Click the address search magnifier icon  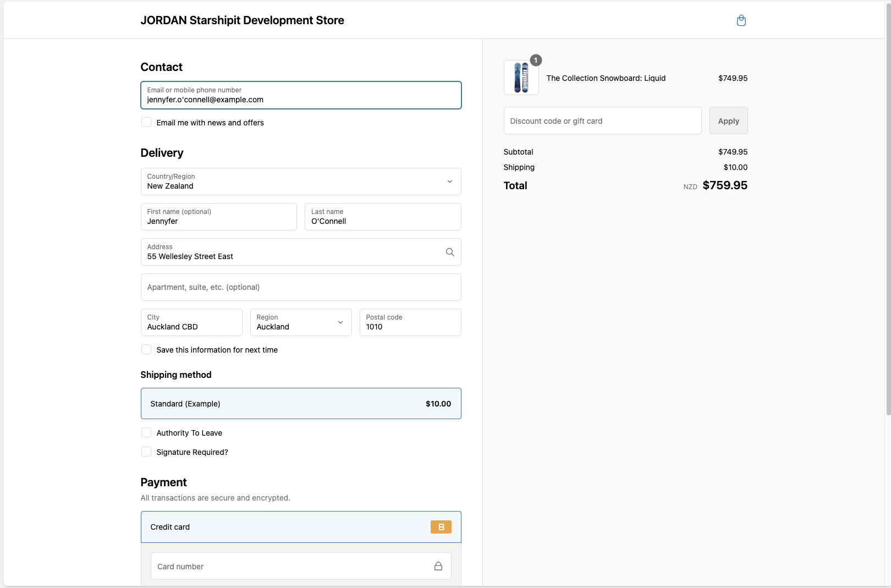(450, 252)
